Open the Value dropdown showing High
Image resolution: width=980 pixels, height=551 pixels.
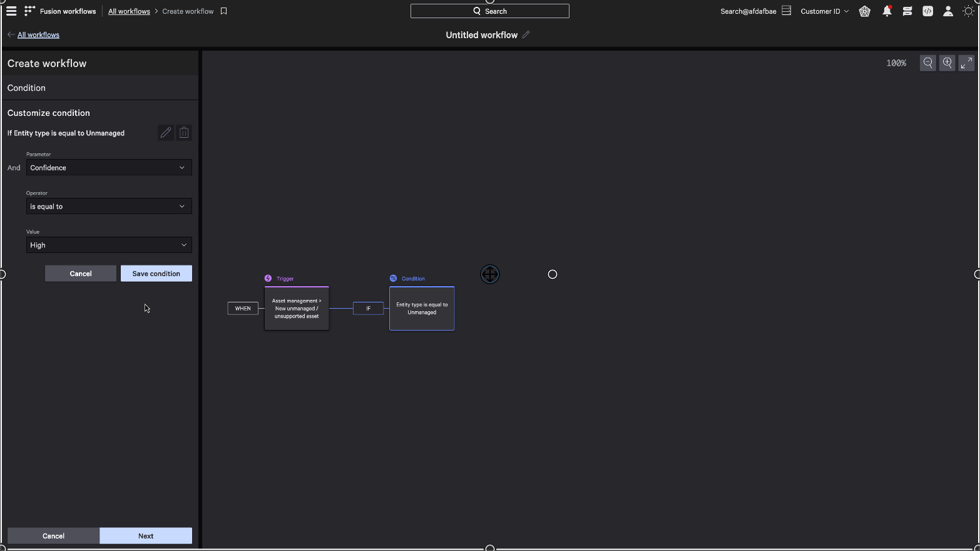click(109, 245)
